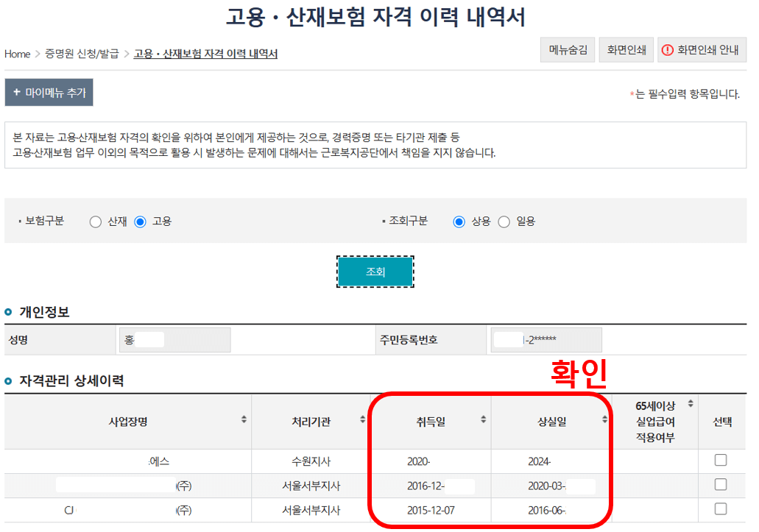
Task: Check the select box for the 수원지사 row
Action: coord(721,461)
